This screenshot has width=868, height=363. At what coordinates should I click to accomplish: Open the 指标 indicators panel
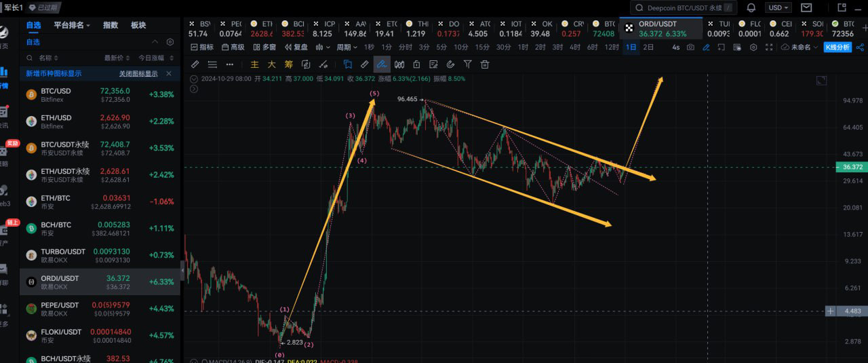[202, 47]
